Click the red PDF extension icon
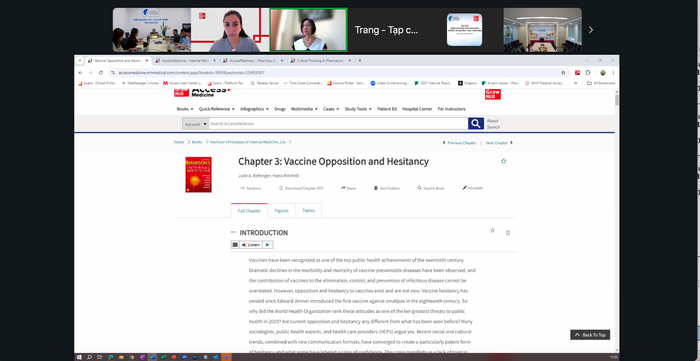Viewport: 700px width, 361px height. coord(577,72)
